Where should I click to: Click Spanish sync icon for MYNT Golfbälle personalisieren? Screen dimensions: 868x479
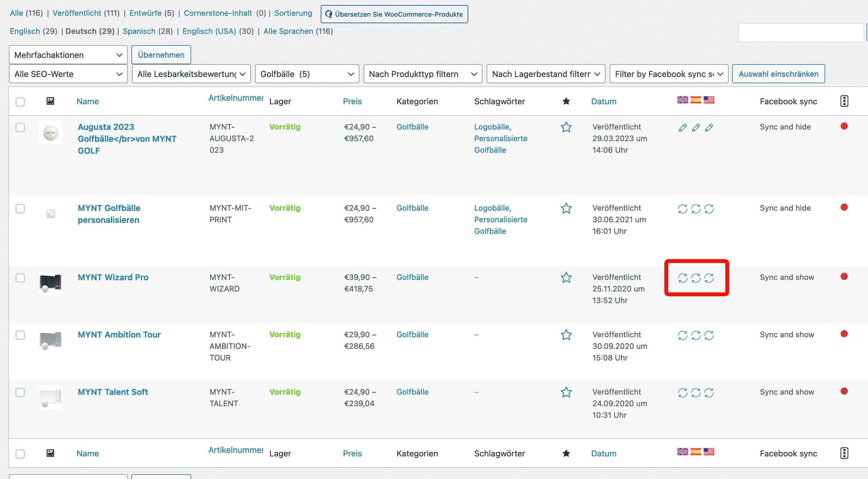tap(696, 209)
